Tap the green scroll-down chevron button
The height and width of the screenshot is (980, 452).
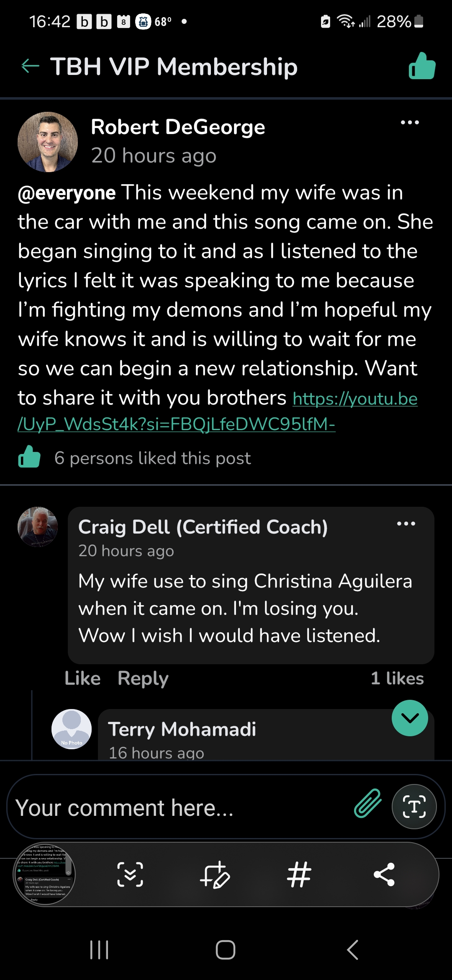pyautogui.click(x=410, y=718)
